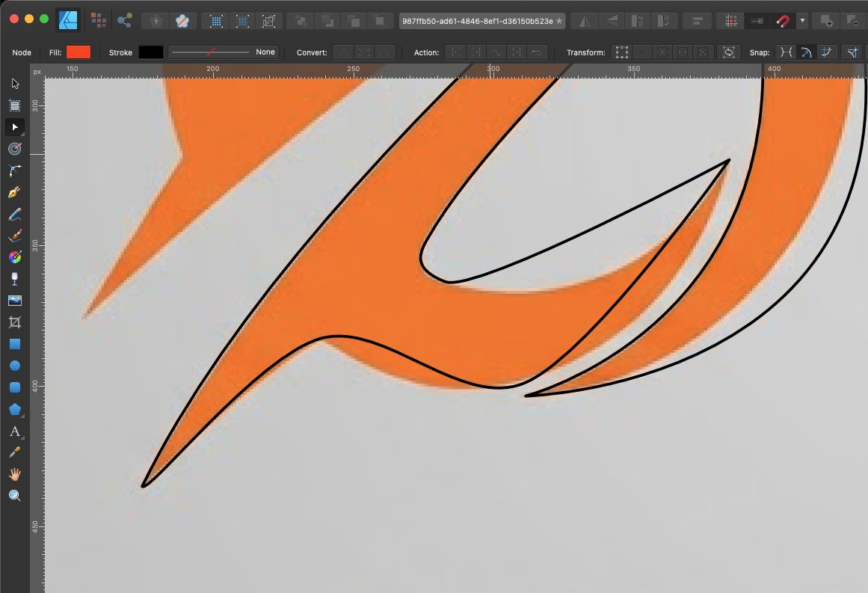Flip the selection vertically
The width and height of the screenshot is (868, 593).
[x=611, y=21]
